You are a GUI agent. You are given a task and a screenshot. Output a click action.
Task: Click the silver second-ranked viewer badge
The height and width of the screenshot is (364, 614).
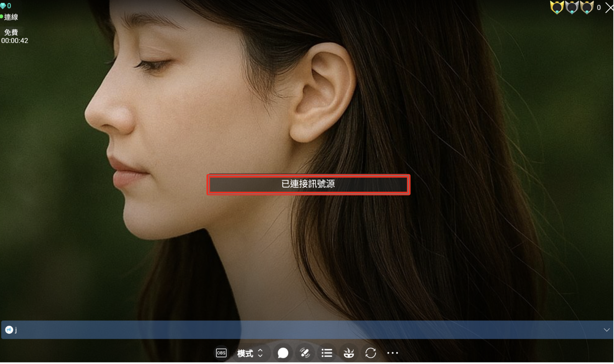click(x=572, y=7)
